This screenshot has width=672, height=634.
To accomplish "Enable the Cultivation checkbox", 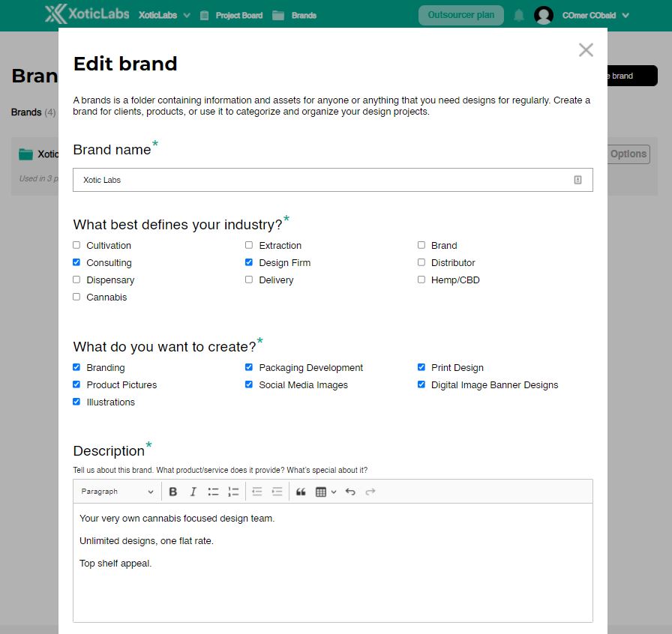I will point(76,245).
